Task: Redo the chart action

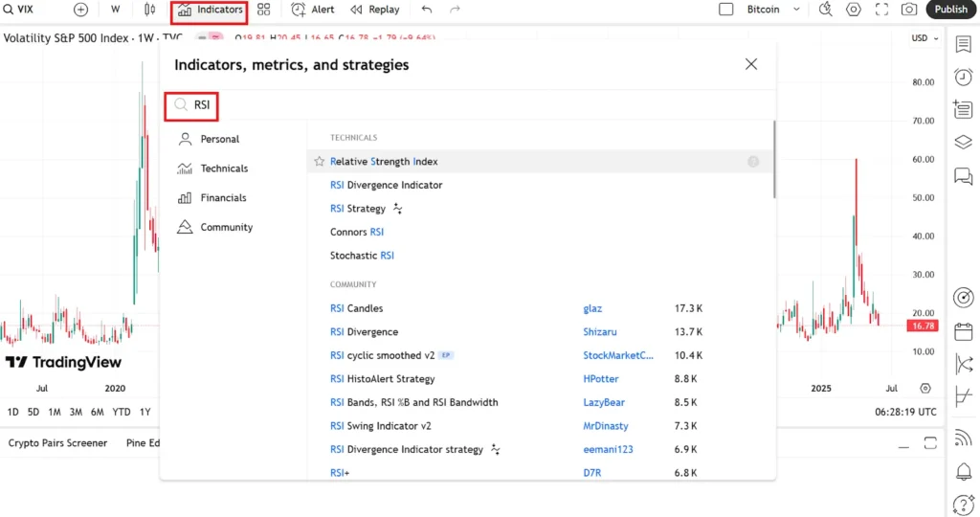Action: tap(455, 10)
